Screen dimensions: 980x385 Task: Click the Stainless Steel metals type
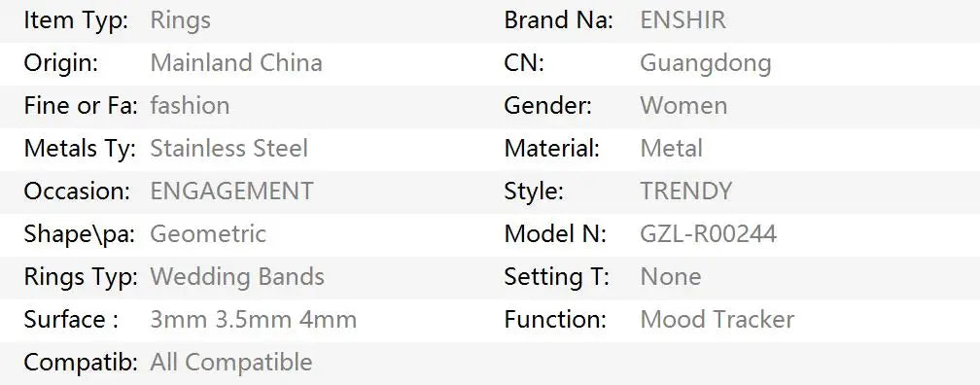[228, 149]
